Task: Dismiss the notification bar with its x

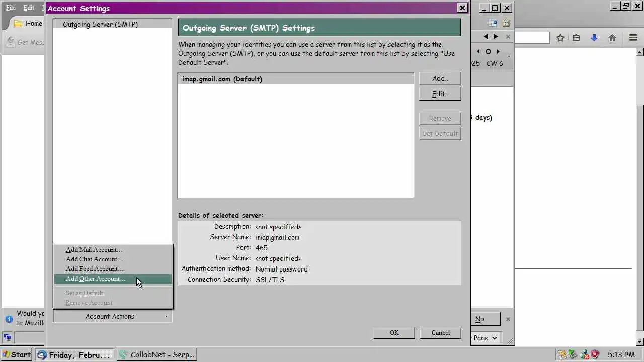Action: pyautogui.click(x=508, y=319)
